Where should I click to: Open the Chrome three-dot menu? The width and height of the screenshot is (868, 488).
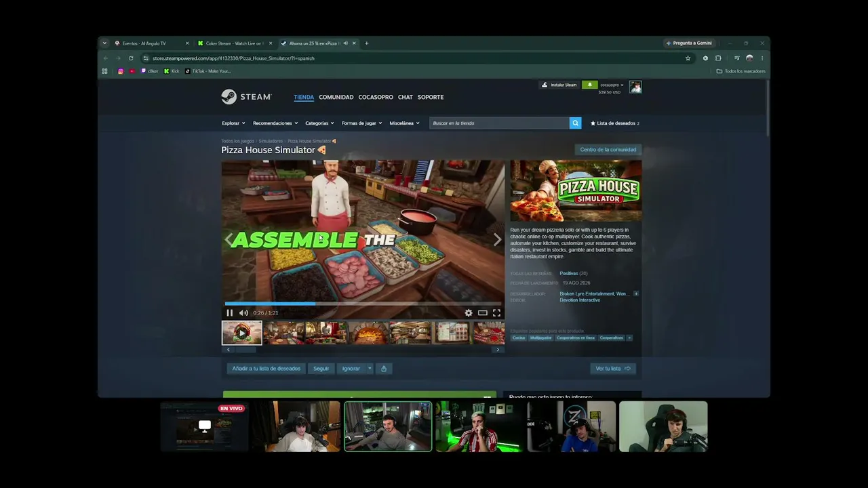point(762,58)
